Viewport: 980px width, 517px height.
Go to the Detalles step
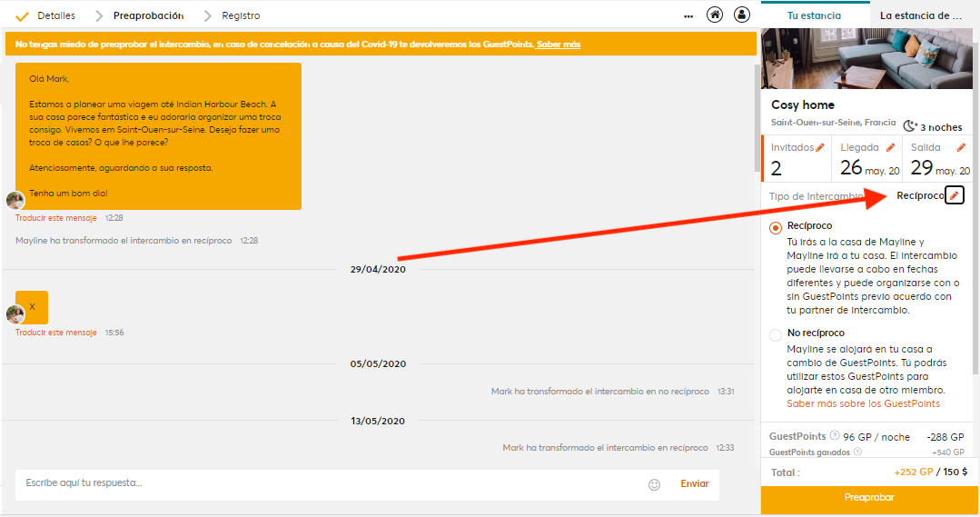point(56,15)
